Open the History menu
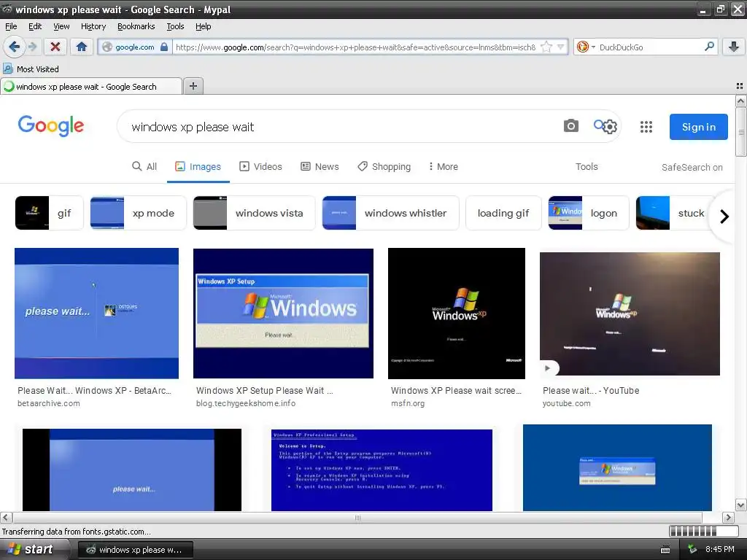This screenshot has height=560, width=747. [x=93, y=26]
